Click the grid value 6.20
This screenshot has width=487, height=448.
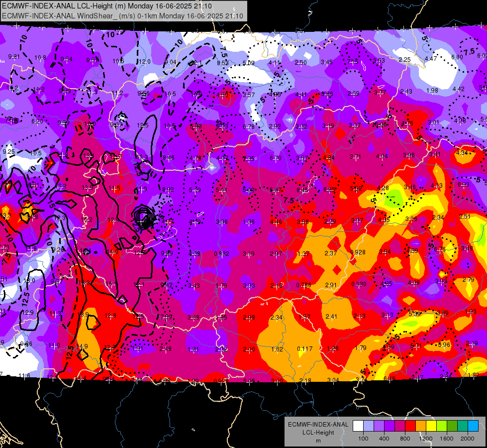[x=37, y=121]
